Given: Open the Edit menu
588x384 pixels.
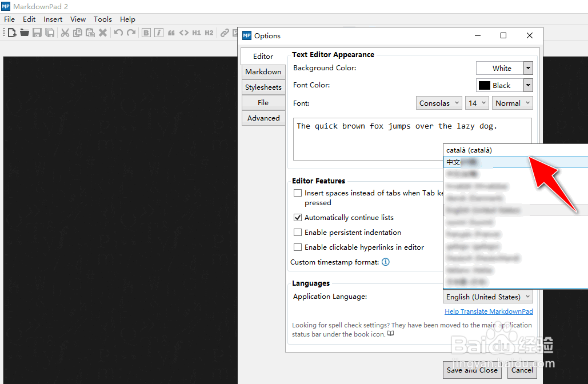Looking at the screenshot, I should (x=29, y=19).
